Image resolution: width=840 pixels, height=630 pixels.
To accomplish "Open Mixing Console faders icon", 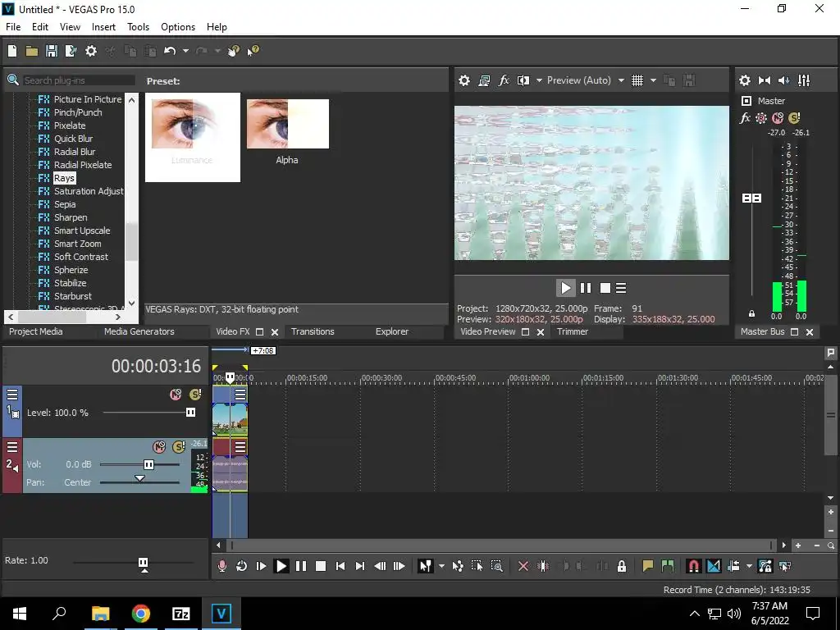I will coord(804,80).
